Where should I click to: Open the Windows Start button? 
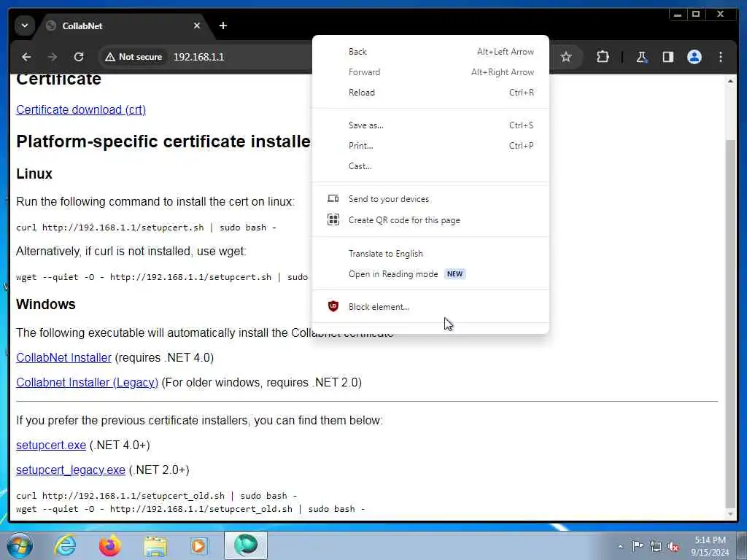(20, 545)
